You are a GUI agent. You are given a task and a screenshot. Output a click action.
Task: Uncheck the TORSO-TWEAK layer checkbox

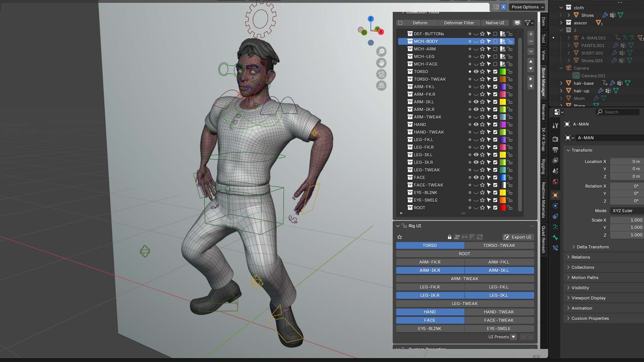(495, 79)
